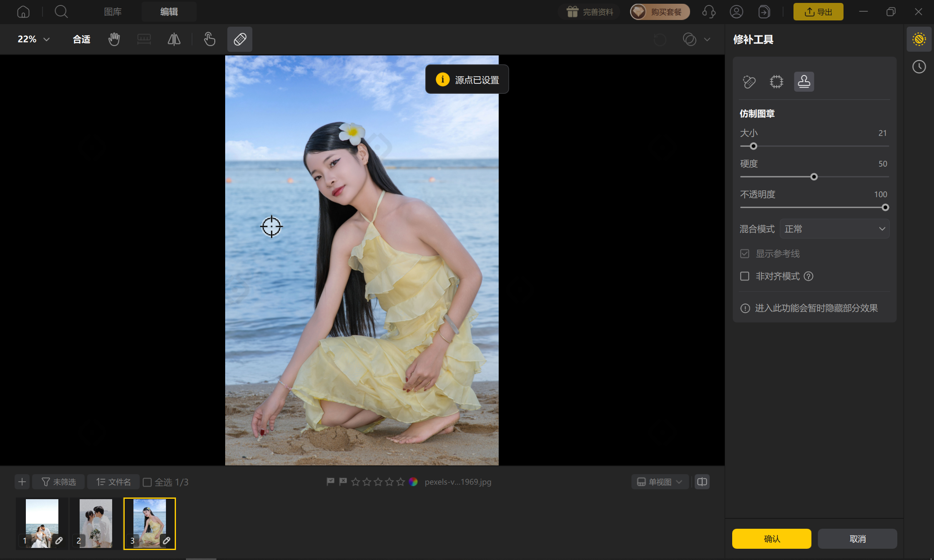Enable 非对齐模式 checkbox

[745, 276]
